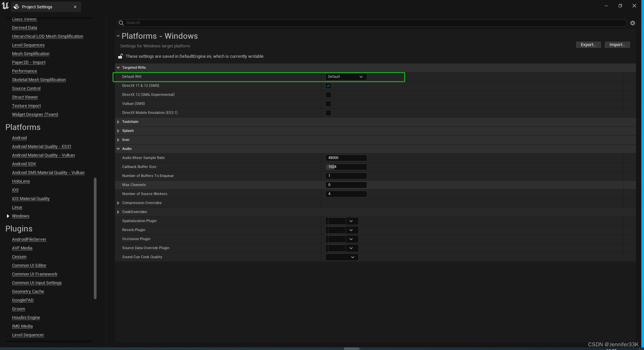Expand the Splash section
This screenshot has height=350, width=644.
[x=118, y=131]
